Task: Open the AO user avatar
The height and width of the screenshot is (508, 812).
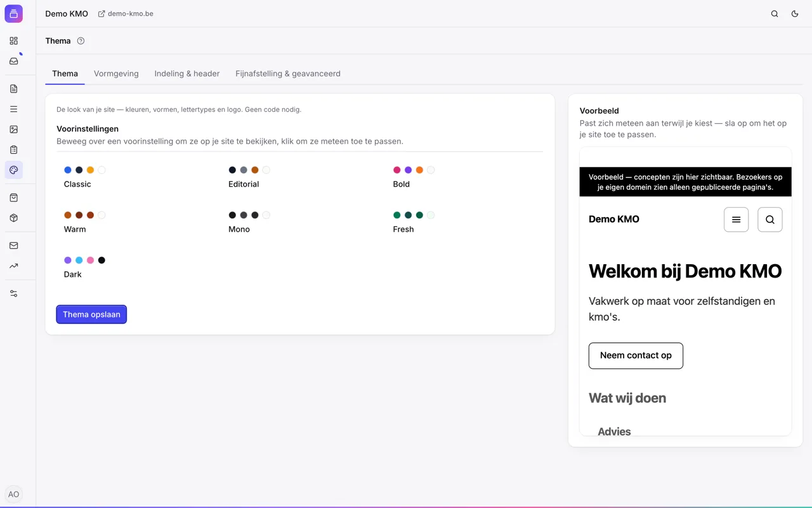Action: (13, 494)
